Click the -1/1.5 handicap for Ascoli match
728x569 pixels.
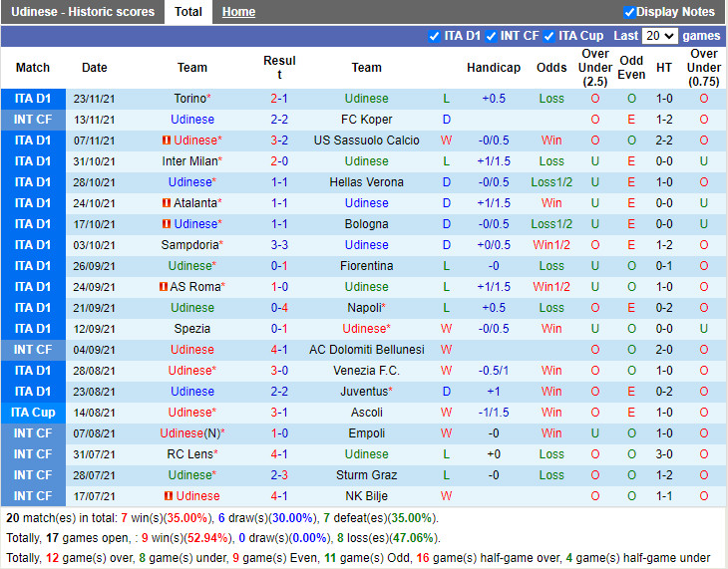[494, 413]
